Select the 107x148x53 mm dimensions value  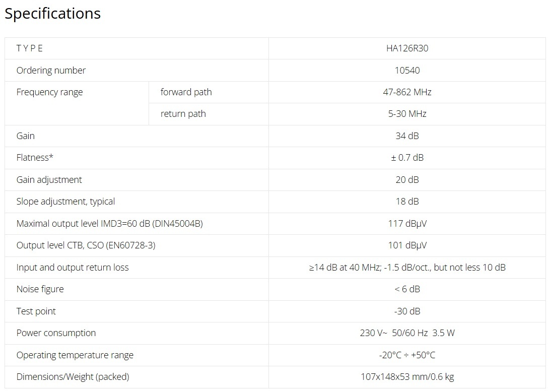[x=407, y=377]
